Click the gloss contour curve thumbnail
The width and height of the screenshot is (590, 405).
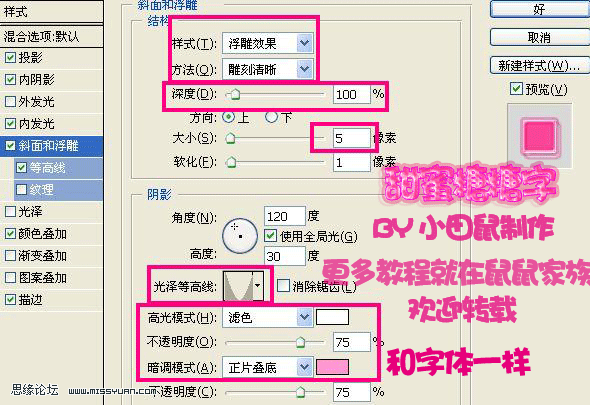(x=238, y=286)
